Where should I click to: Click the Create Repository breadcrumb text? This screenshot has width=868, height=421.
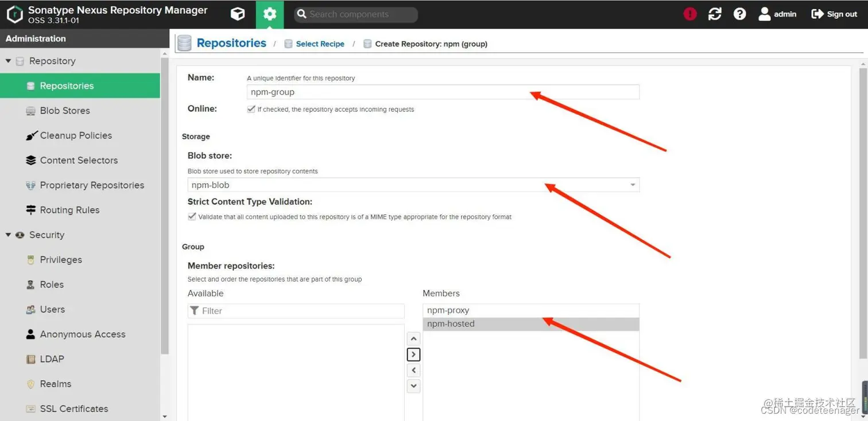coord(431,44)
